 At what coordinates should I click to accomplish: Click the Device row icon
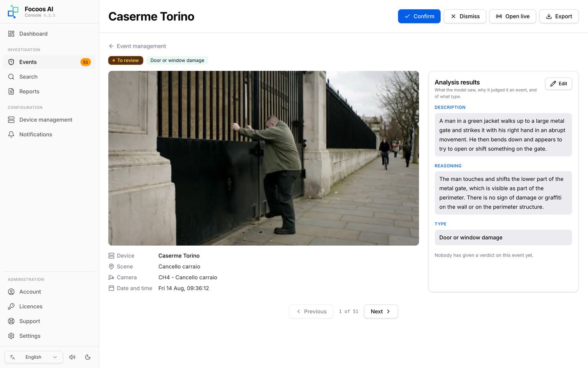click(x=111, y=256)
